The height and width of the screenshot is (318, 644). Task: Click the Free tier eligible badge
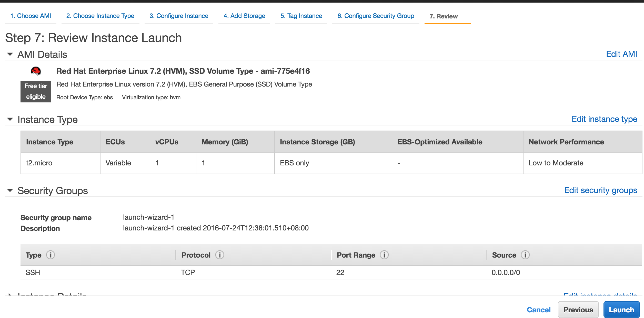36,91
